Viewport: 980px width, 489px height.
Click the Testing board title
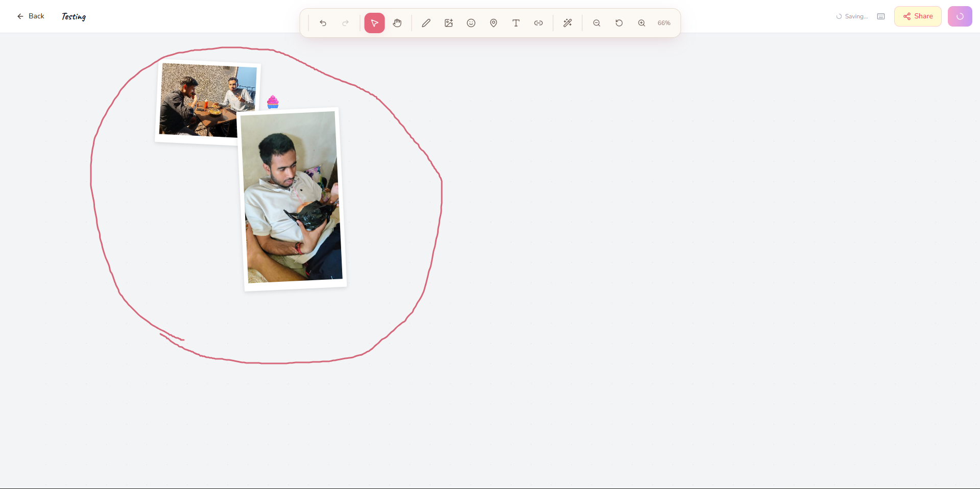click(x=73, y=16)
